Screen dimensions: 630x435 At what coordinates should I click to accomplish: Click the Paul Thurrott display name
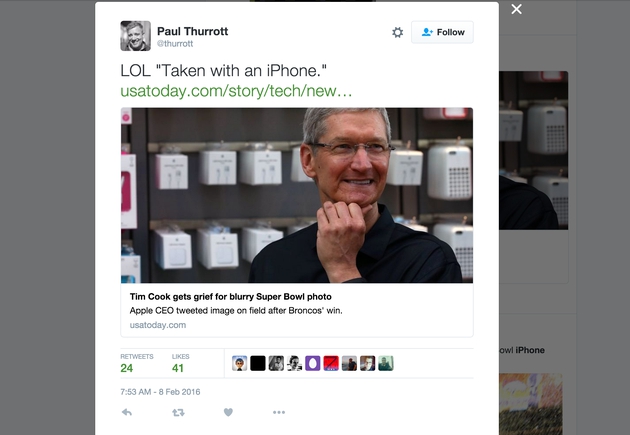(192, 31)
